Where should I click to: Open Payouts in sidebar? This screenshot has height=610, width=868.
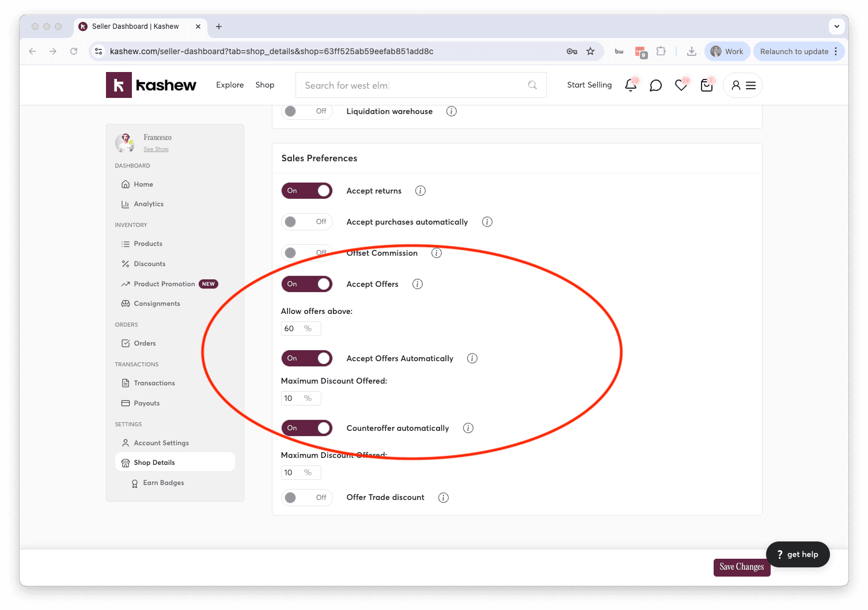[141, 403]
